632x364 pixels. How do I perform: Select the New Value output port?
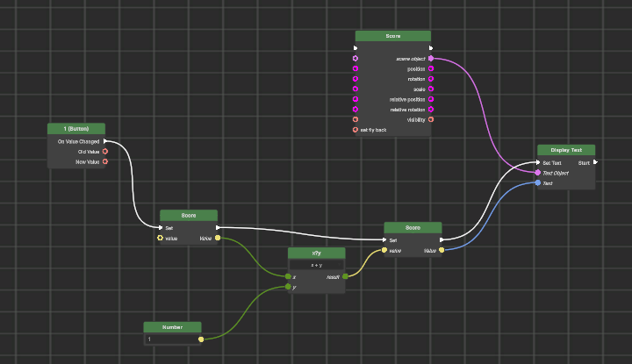point(105,161)
